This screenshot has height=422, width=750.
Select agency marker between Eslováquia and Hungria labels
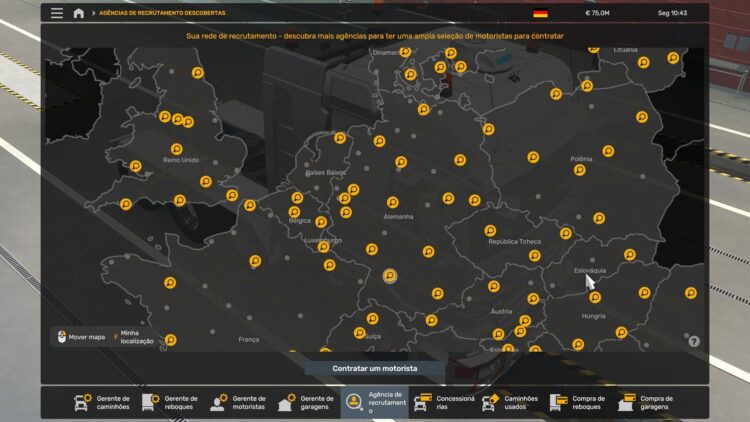[x=595, y=298]
